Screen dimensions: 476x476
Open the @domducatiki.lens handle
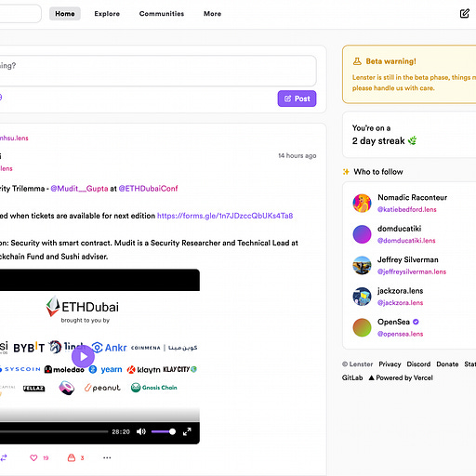click(406, 241)
